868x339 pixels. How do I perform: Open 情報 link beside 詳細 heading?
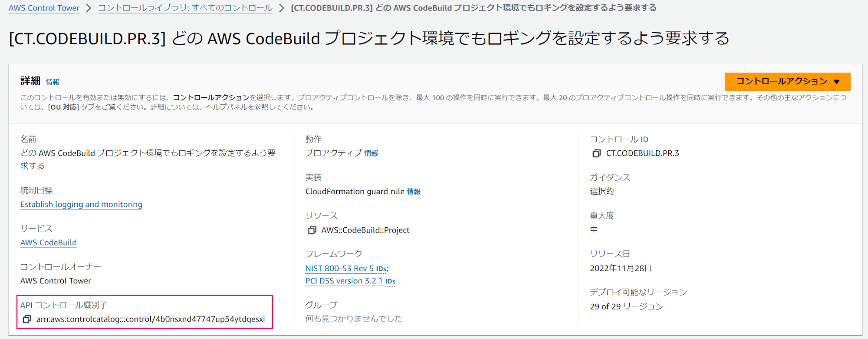point(53,82)
